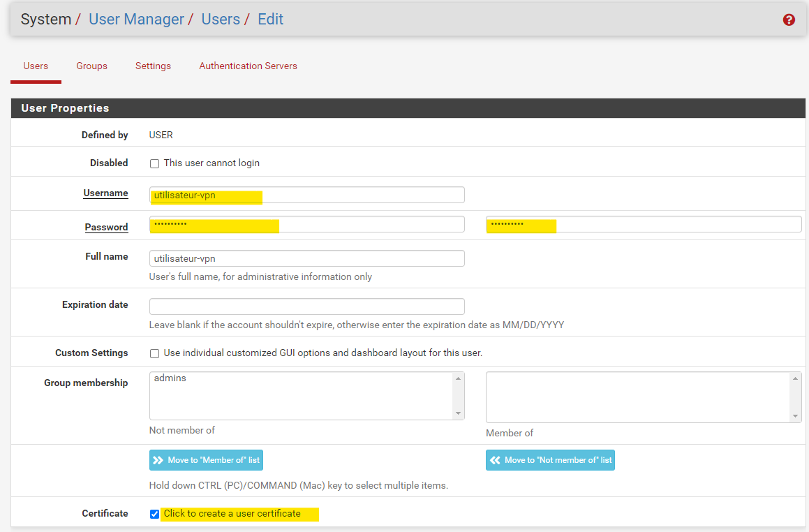Go to Authentication Servers tab
This screenshot has width=809, height=532.
click(248, 66)
